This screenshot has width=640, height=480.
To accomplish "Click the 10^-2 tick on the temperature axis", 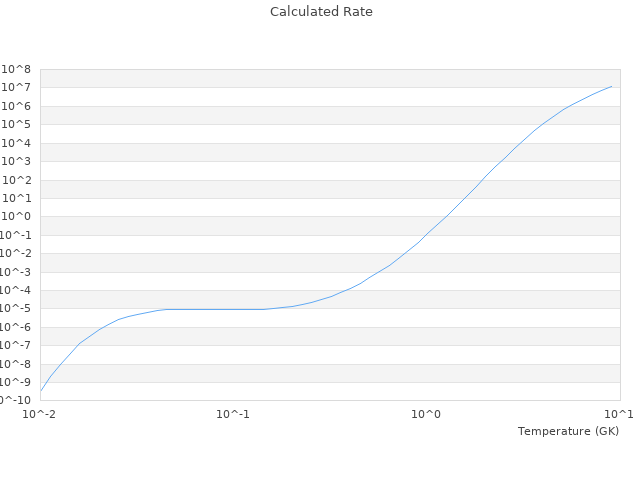I will (41, 414).
